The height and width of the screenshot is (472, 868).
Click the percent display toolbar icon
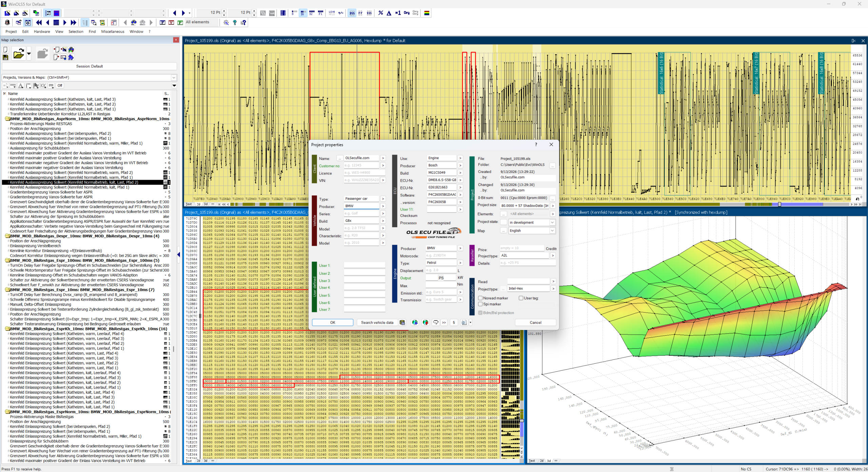point(381,13)
